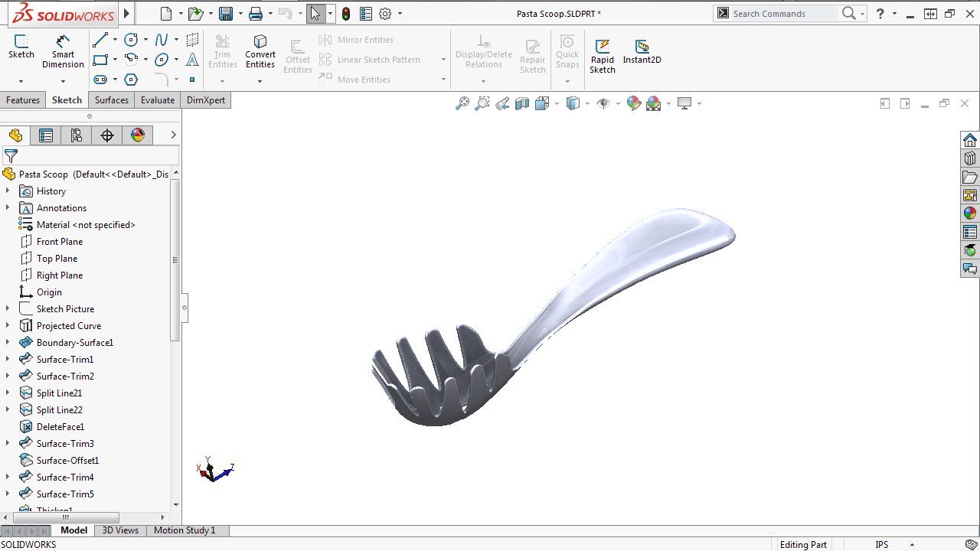
Task: Activate the Section View tool
Action: tap(523, 103)
